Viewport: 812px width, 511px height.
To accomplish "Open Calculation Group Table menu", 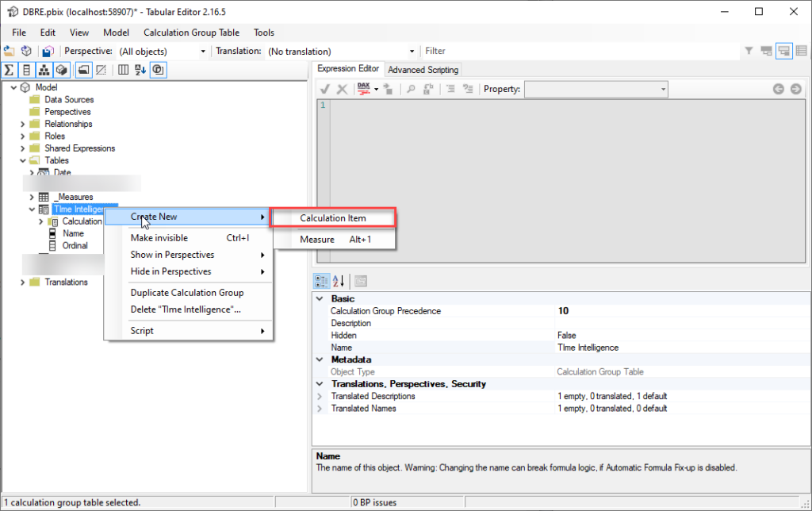I will (x=192, y=33).
